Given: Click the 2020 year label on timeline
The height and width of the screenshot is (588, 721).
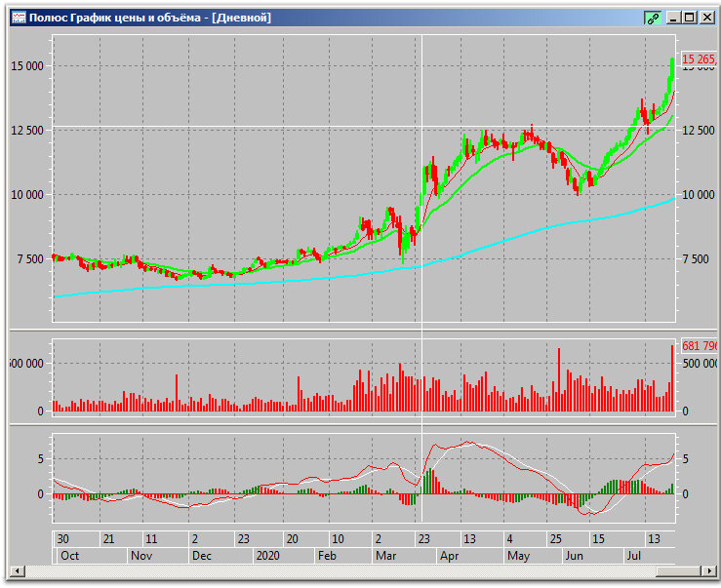Looking at the screenshot, I should pos(267,556).
